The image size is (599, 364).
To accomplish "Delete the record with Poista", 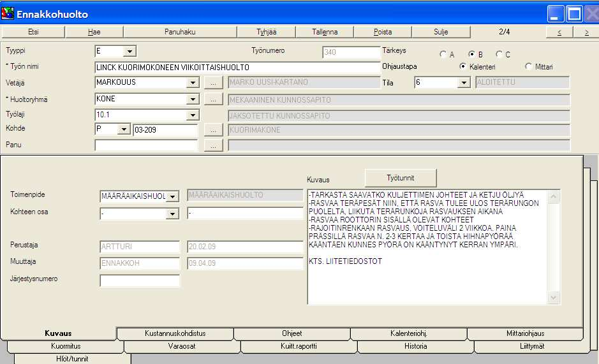I will point(383,32).
